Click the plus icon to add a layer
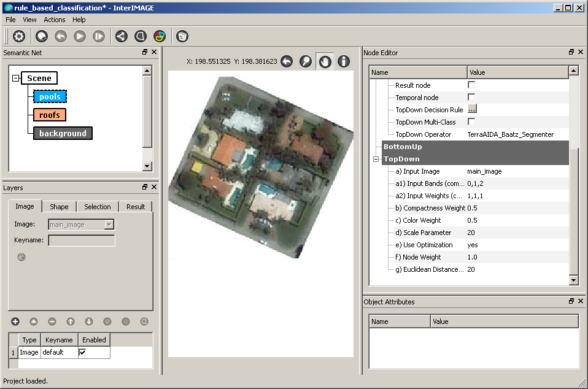The image size is (588, 389). pyautogui.click(x=15, y=322)
